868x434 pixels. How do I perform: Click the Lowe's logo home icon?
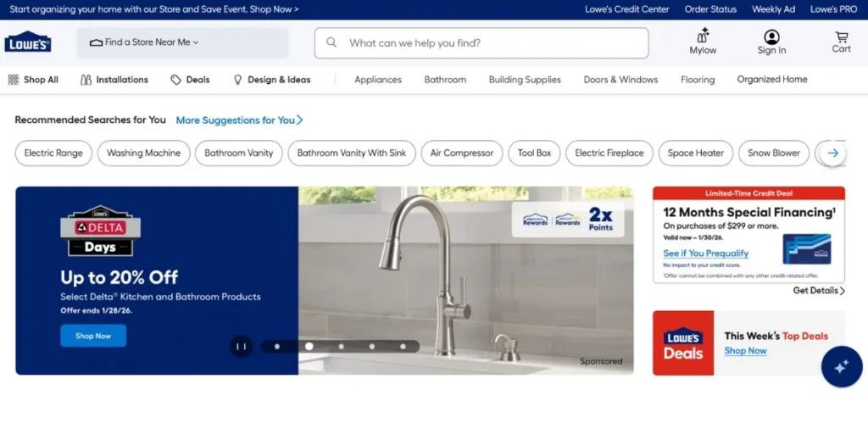point(28,43)
